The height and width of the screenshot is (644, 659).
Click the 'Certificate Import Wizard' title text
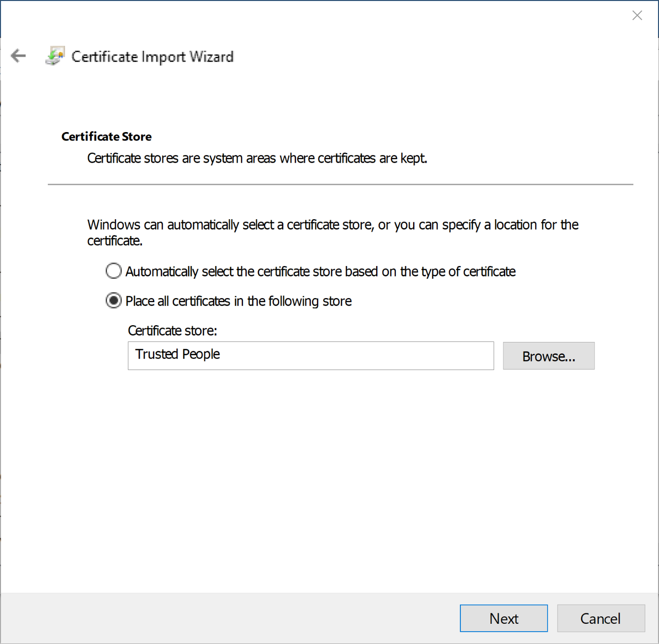point(152,57)
